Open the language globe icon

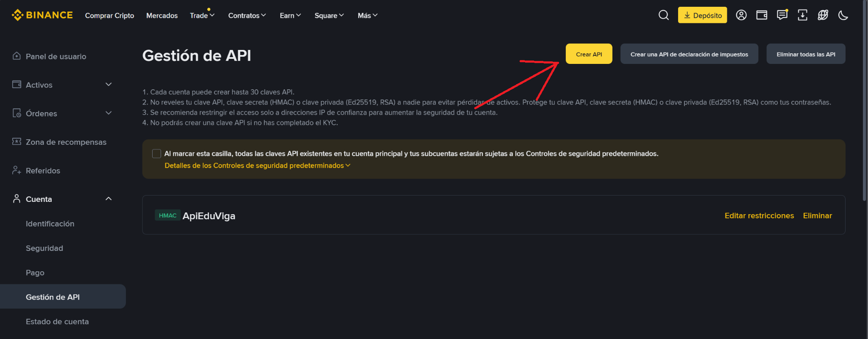click(x=823, y=15)
